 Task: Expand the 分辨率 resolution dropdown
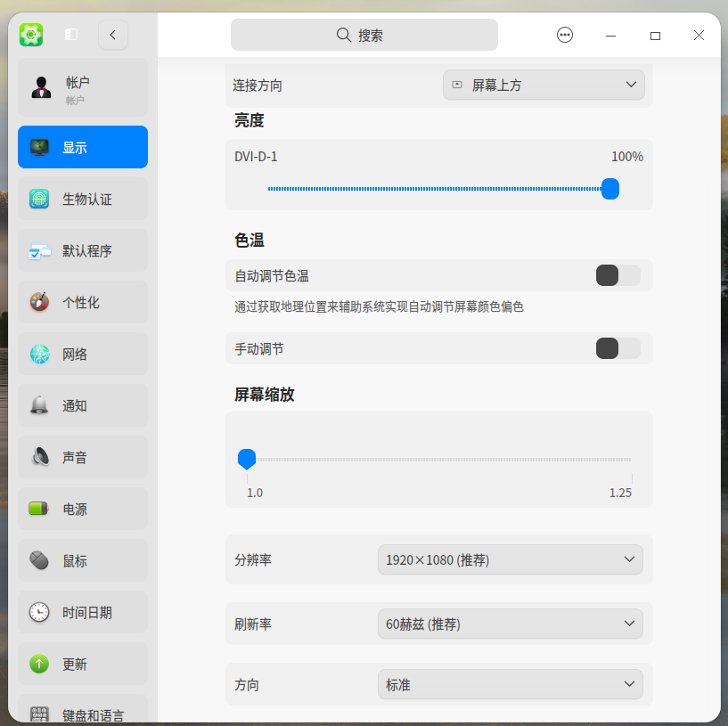510,559
